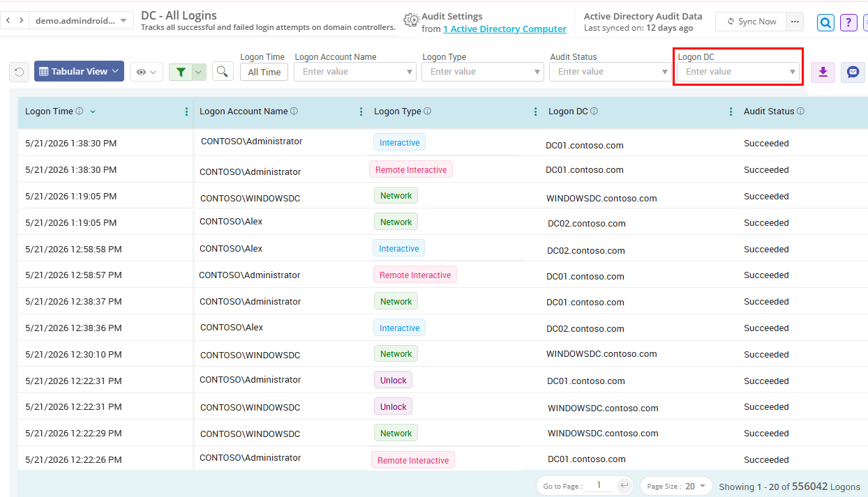Viewport: 868px width, 497px height.
Task: Open the chat message icon
Action: click(x=853, y=72)
